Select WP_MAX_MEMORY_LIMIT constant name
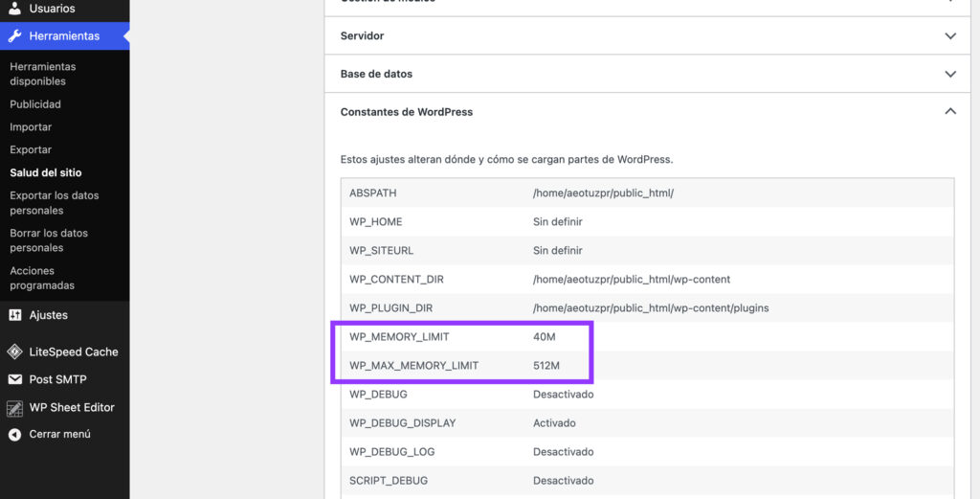This screenshot has height=499, width=980. 413,366
